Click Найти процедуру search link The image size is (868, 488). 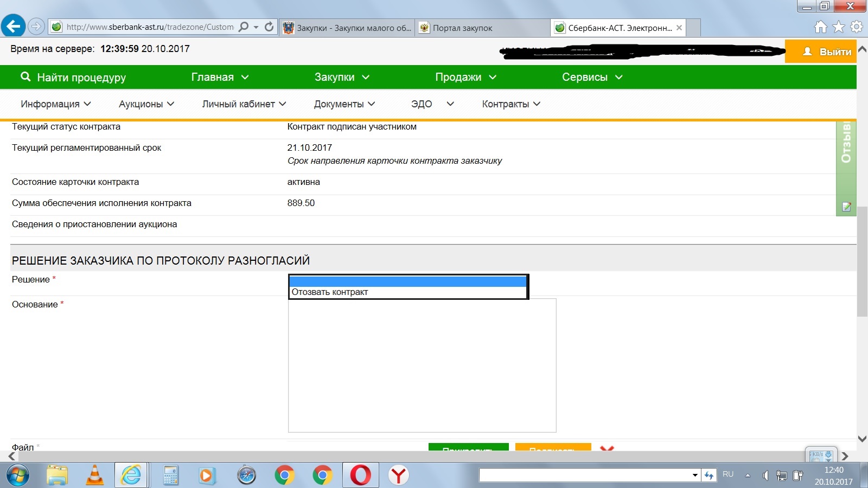tap(73, 77)
